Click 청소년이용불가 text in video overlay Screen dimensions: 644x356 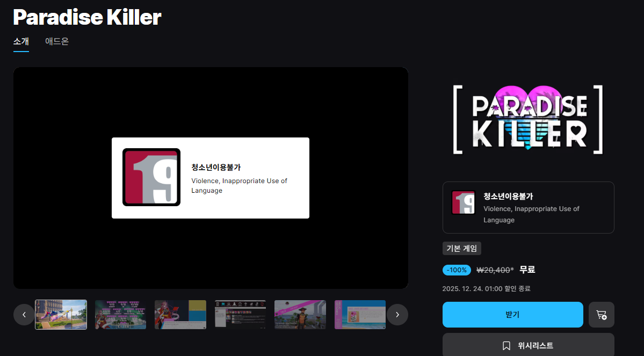pyautogui.click(x=216, y=167)
